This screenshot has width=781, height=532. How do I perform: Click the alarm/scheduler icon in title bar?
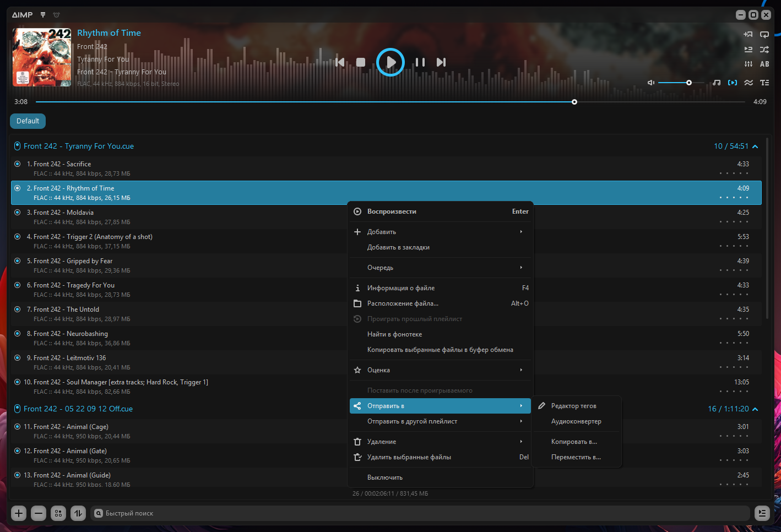click(x=56, y=15)
